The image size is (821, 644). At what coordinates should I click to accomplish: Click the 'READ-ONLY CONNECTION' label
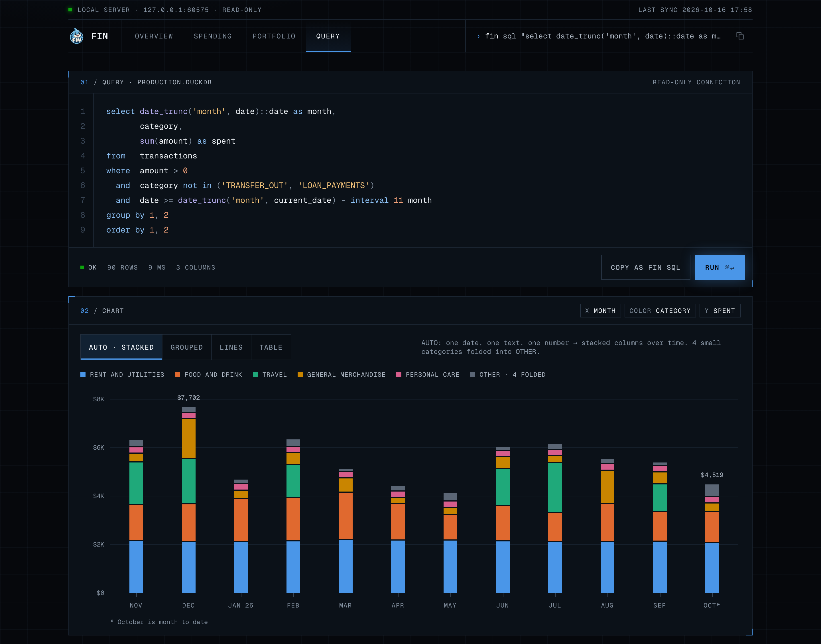[x=696, y=82]
